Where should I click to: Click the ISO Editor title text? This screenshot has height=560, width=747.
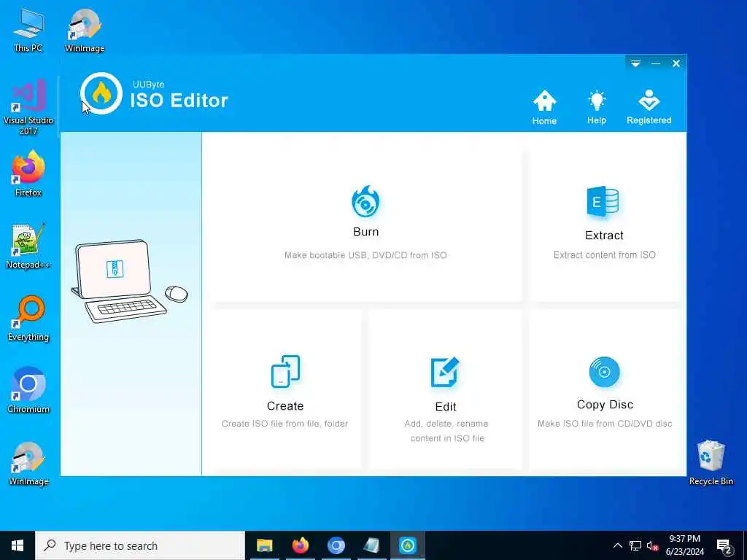click(x=179, y=101)
